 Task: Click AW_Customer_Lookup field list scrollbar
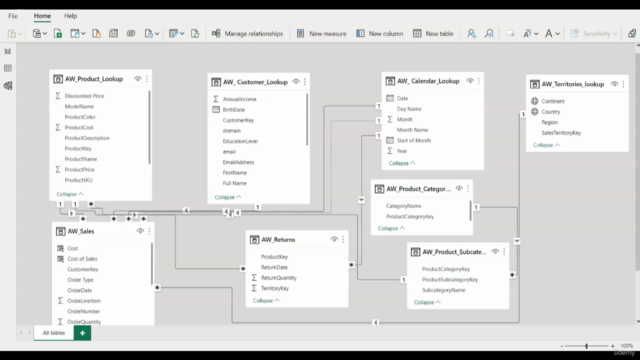[307, 119]
